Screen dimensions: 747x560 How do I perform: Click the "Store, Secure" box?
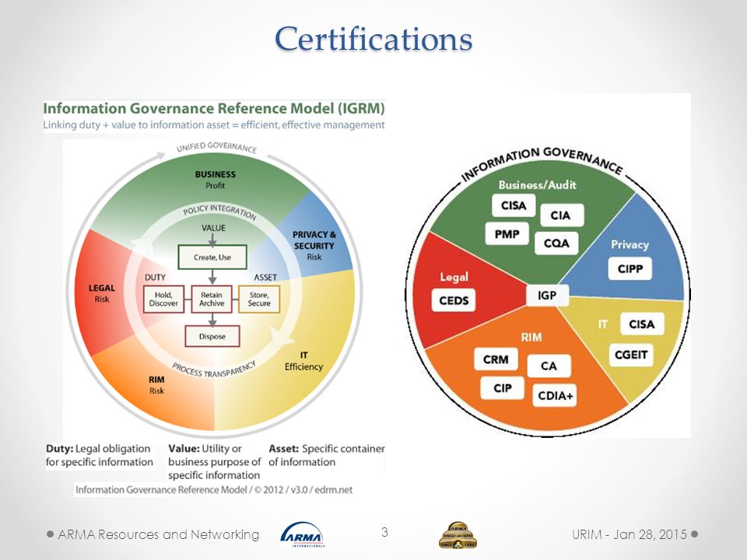point(259,299)
